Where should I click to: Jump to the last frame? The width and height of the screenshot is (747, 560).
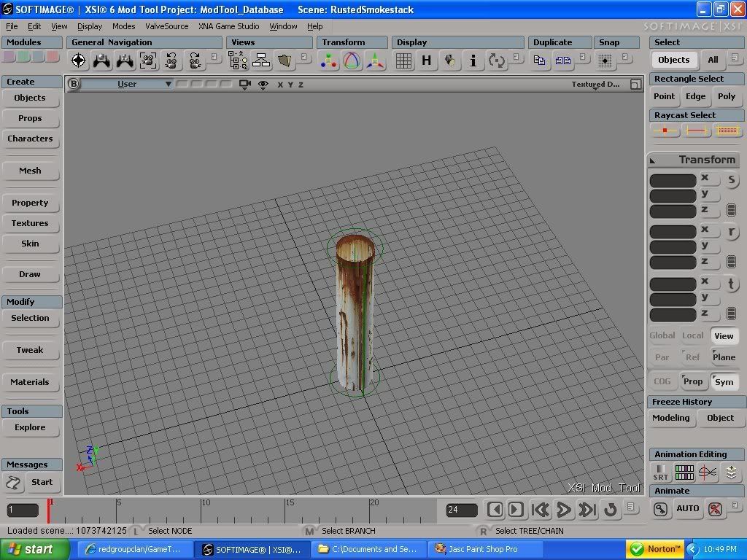coord(587,510)
